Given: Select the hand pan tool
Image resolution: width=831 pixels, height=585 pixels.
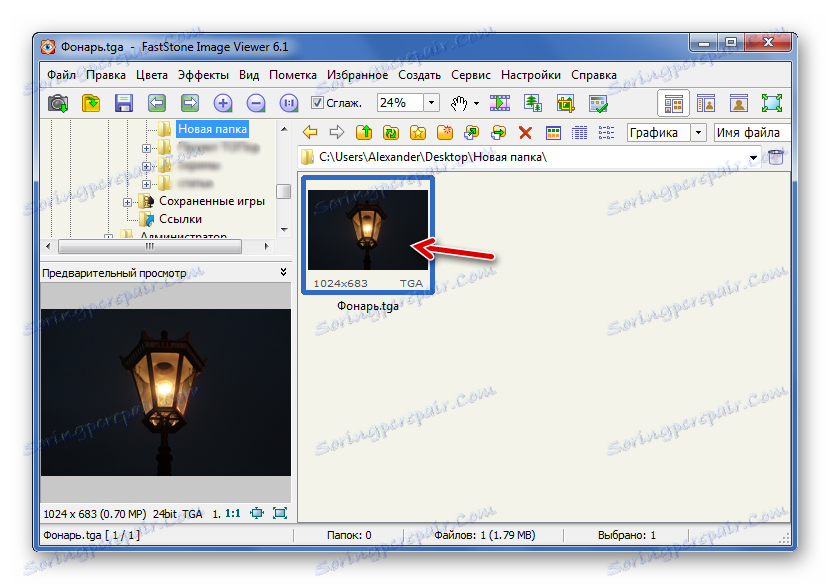Looking at the screenshot, I should pos(458,103).
